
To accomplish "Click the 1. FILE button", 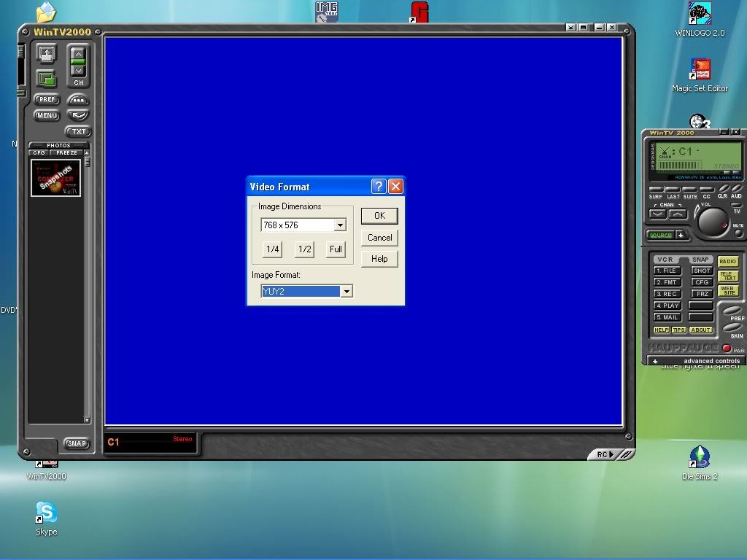I will coord(667,271).
